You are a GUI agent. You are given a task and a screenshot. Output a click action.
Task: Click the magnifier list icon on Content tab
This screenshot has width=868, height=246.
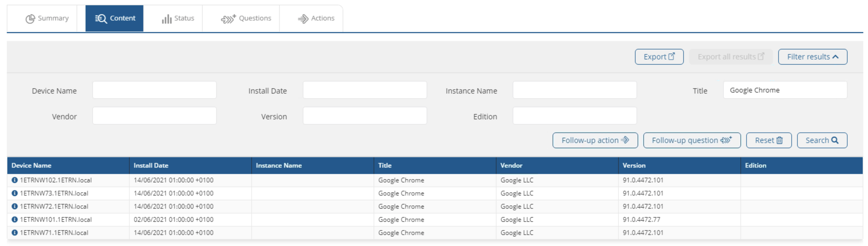[101, 19]
